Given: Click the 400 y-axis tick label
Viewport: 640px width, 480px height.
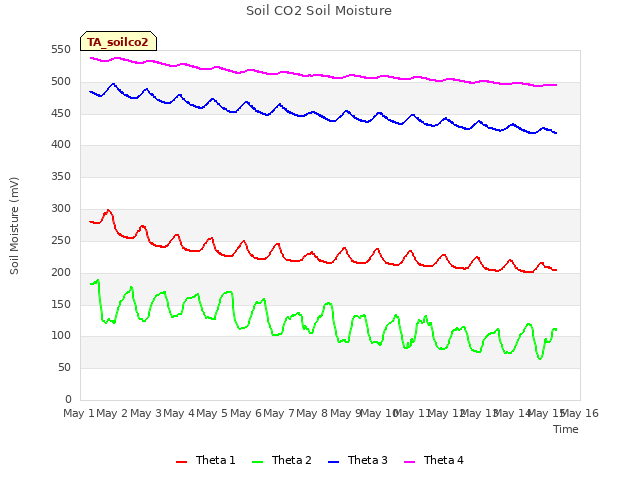Looking at the screenshot, I should [x=61, y=144].
